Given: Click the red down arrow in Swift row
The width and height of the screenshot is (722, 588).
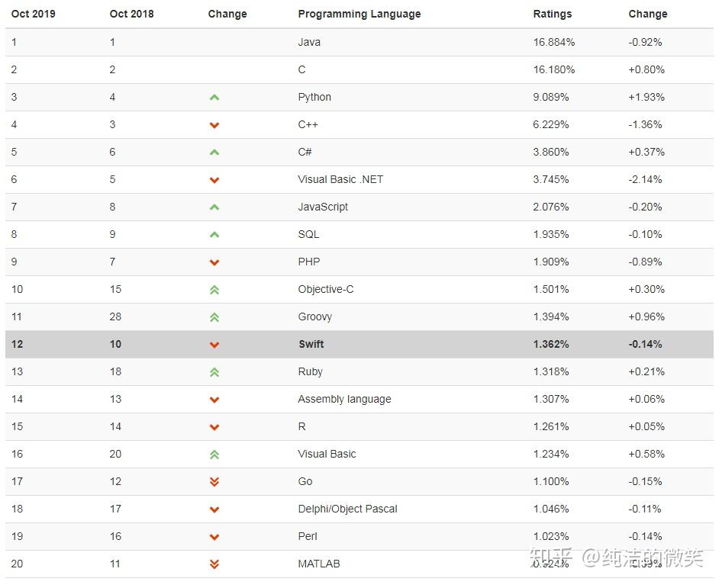Looking at the screenshot, I should 214,345.
